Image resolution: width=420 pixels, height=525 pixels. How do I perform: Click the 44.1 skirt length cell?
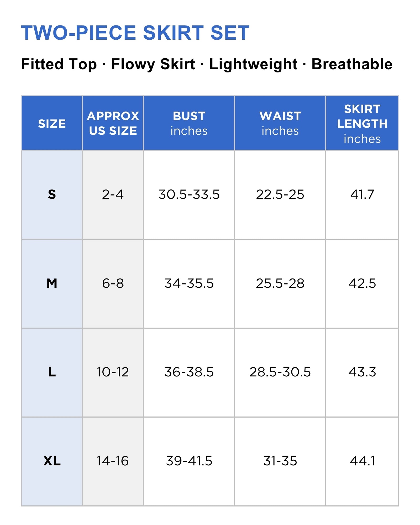[362, 461]
